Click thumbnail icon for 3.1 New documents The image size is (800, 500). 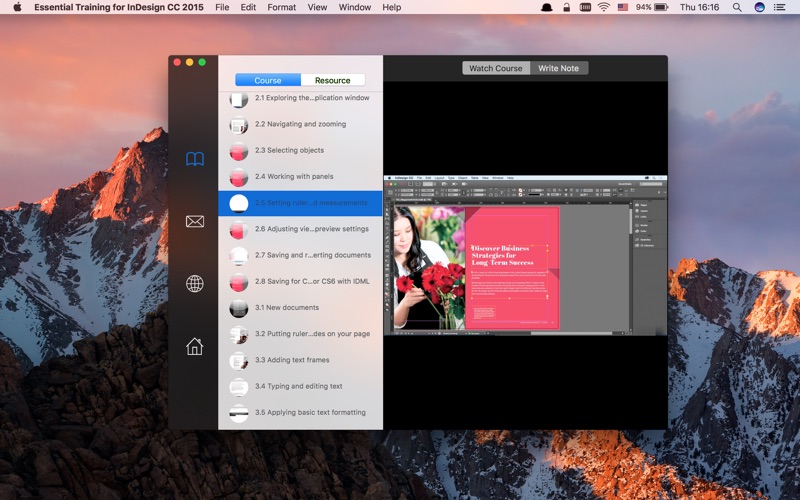pyautogui.click(x=238, y=308)
